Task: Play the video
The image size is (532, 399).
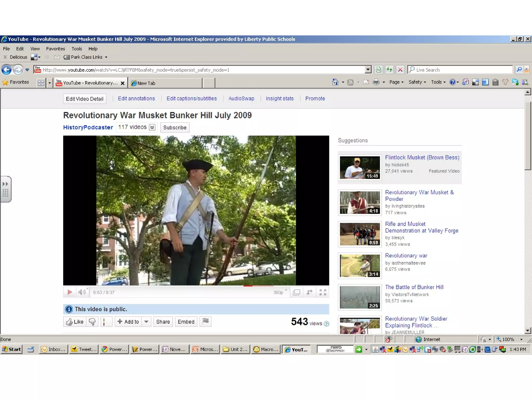Action: pyautogui.click(x=69, y=292)
